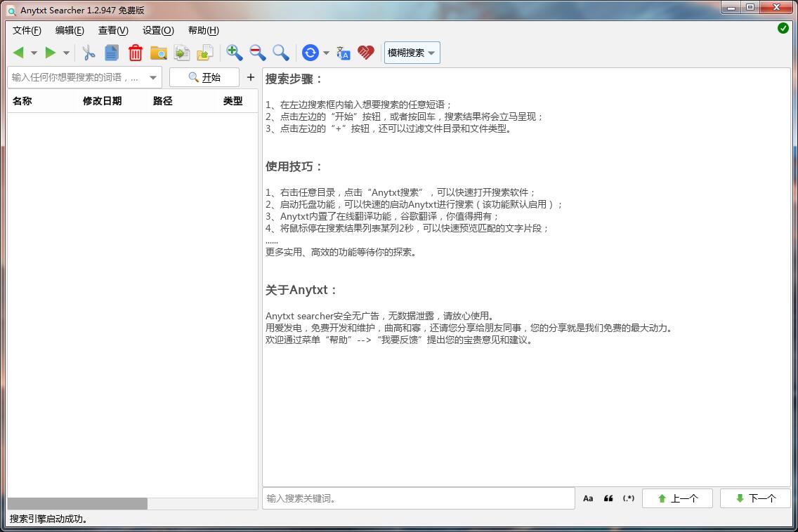Click the blue refresh index icon
798x532 pixels.
310,53
